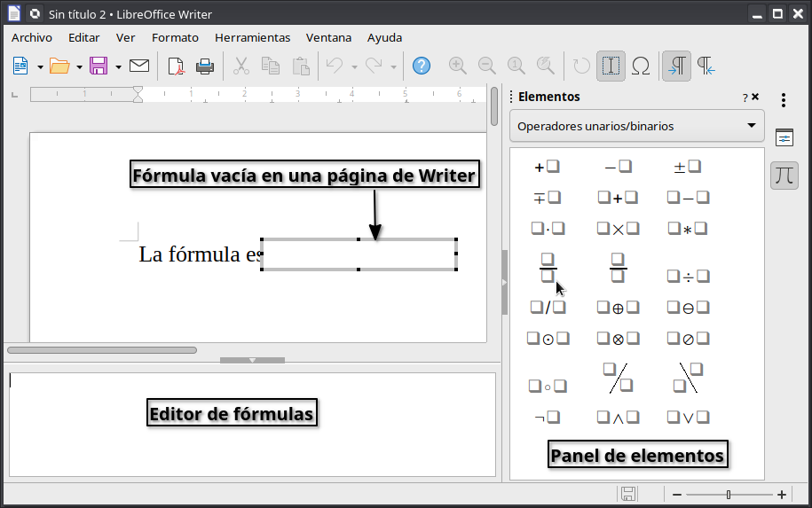The height and width of the screenshot is (508, 812).
Task: Click the zoom in plus button
Action: point(782,495)
